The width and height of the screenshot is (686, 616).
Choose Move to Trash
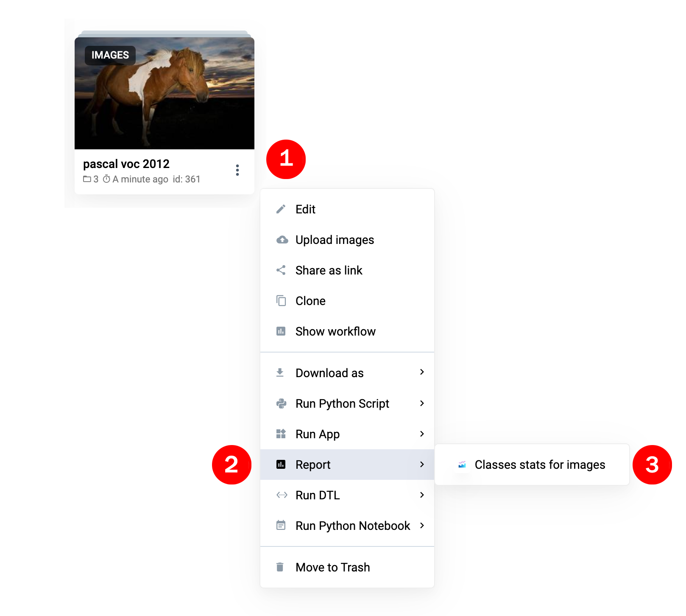point(347,567)
